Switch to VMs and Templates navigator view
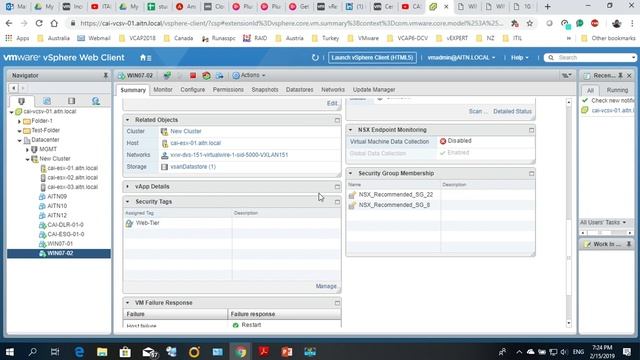 (x=47, y=101)
